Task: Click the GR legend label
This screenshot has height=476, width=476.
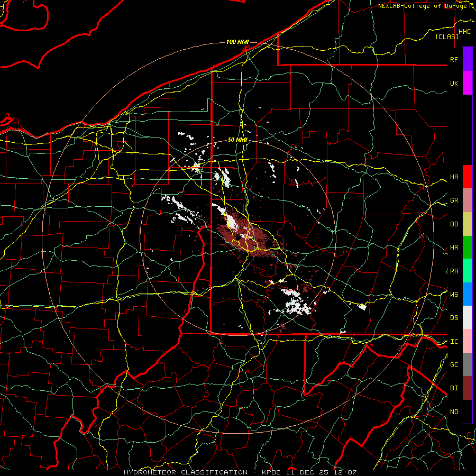Action: coord(454,200)
